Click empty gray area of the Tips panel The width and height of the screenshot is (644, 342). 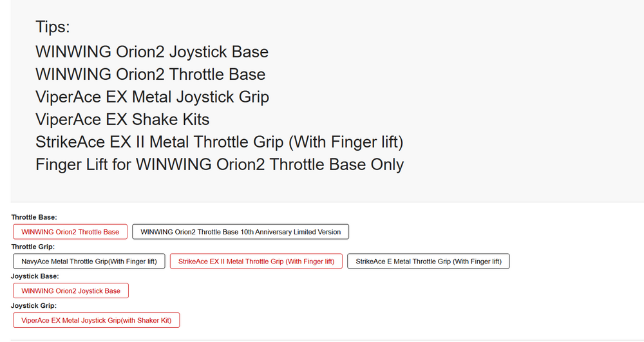[x=515, y=97]
